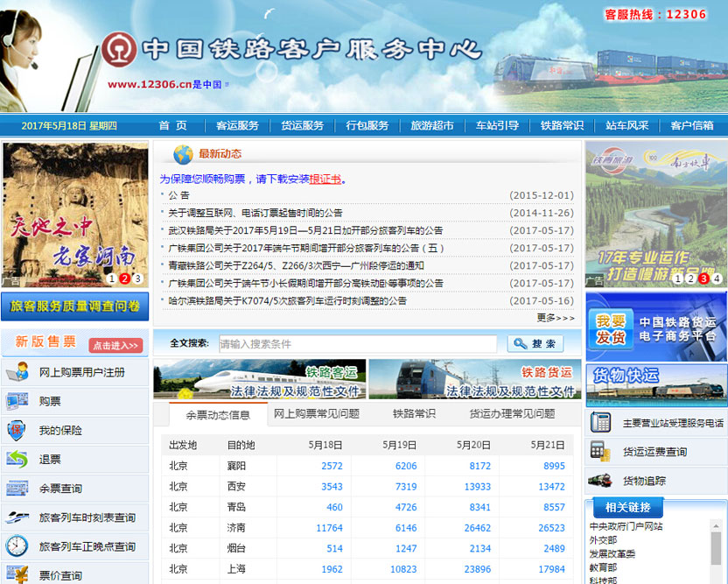The image size is (728, 584).
Task: Show slide 2 of right tourism banner
Action: point(691,278)
